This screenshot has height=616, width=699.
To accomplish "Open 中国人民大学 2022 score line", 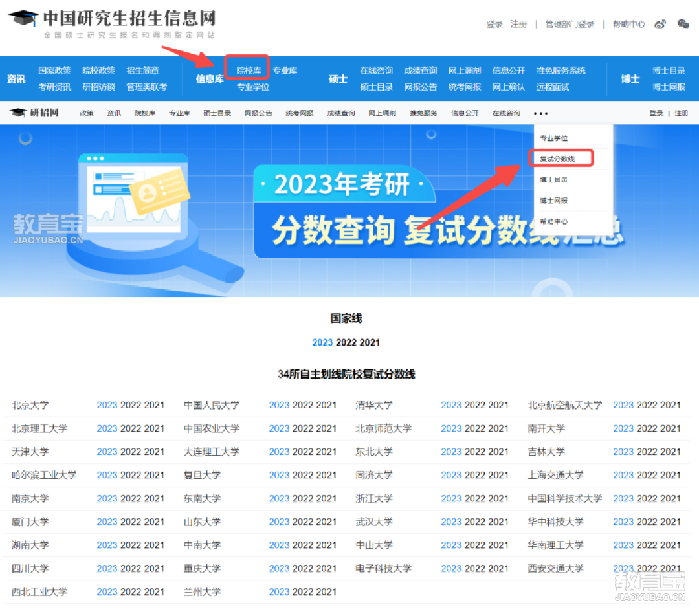I will point(303,405).
